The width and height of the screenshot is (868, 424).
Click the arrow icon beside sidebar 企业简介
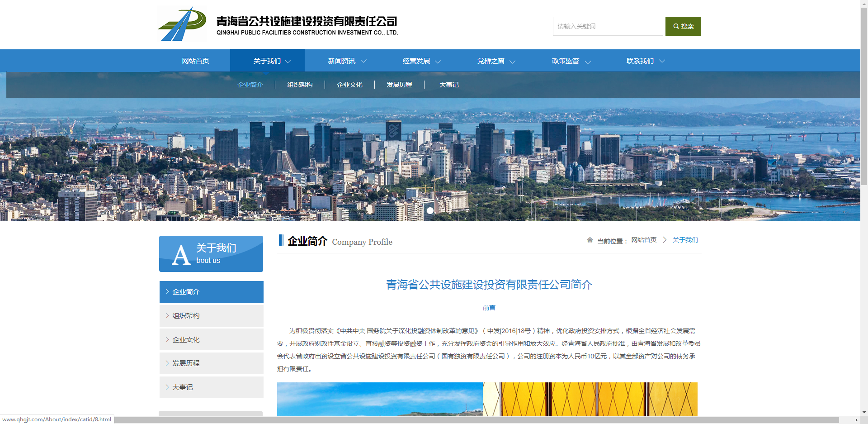[x=167, y=292]
